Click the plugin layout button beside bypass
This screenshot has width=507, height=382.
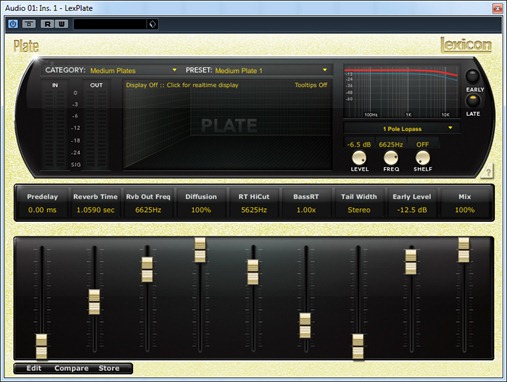(x=29, y=24)
